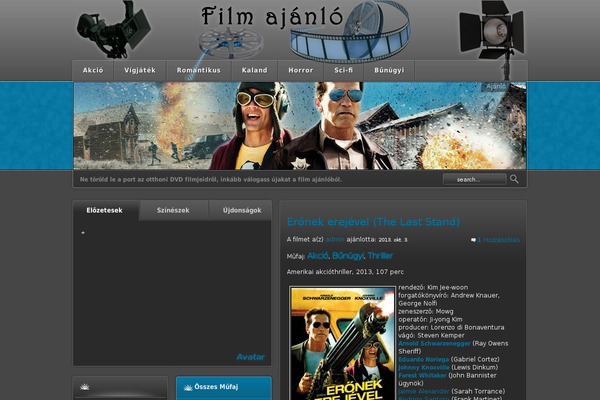
Task: Click the crown icon beside Összes Műfaj
Action: tap(188, 387)
